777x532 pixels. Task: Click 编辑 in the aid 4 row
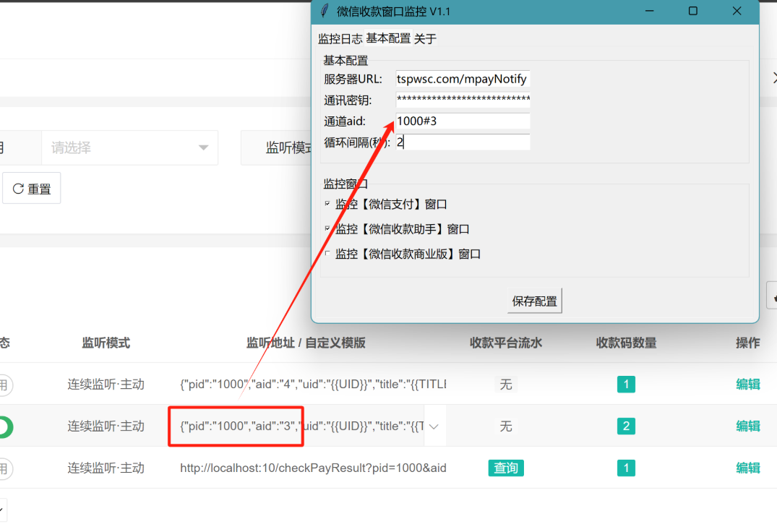747,385
